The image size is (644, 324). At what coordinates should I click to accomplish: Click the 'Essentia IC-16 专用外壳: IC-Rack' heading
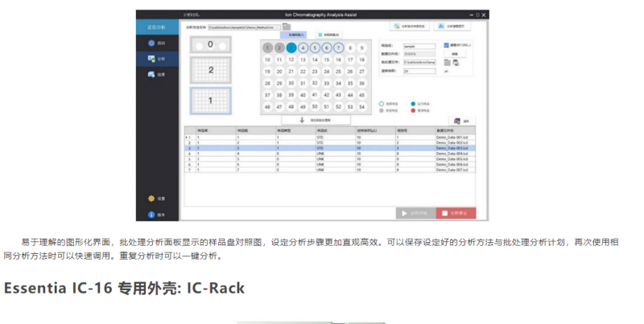(124, 288)
